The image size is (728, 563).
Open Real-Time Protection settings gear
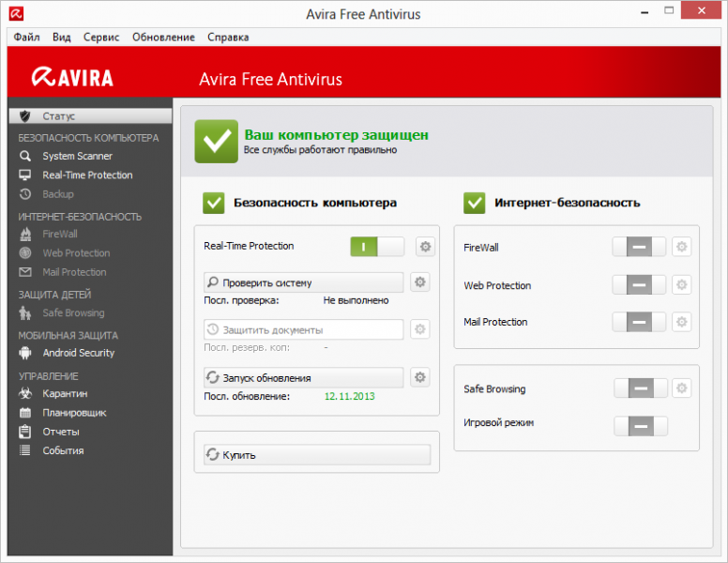(425, 246)
